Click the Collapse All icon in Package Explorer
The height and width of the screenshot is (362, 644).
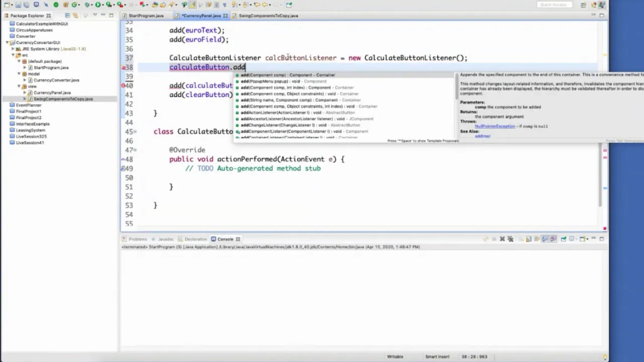pos(67,16)
